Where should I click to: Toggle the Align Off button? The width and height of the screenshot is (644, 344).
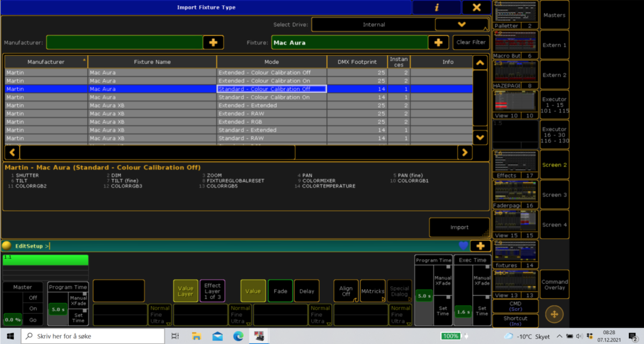click(346, 291)
